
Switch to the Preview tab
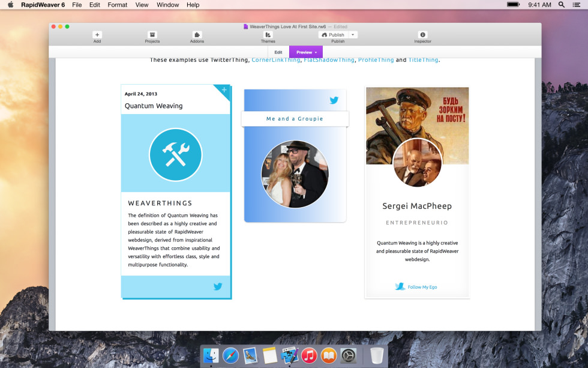306,52
